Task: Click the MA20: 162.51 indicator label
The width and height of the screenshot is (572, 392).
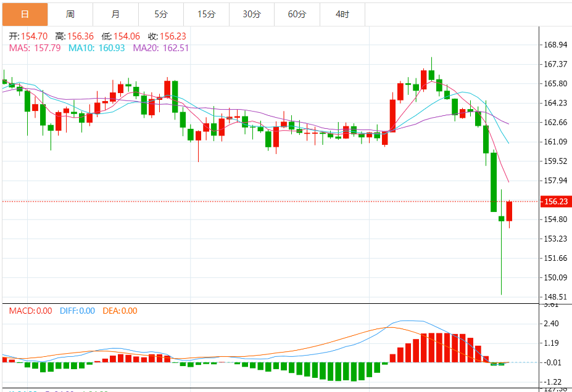Action: point(161,48)
